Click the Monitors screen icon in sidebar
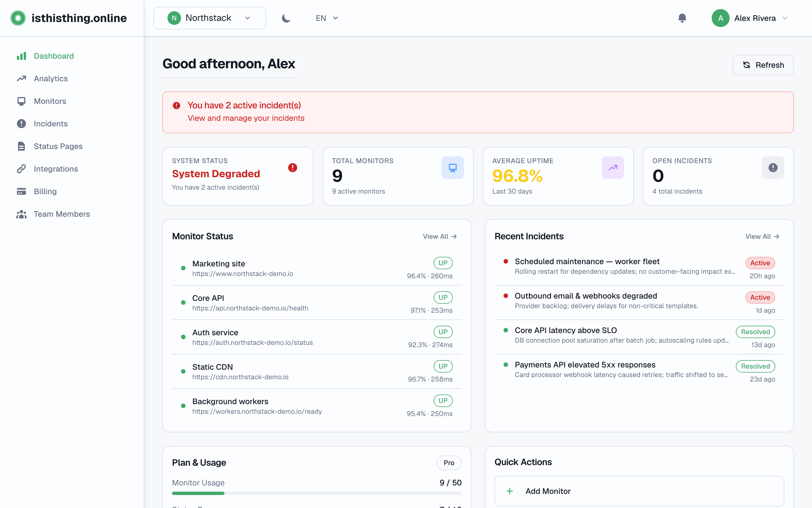This screenshot has width=812, height=508. click(21, 101)
